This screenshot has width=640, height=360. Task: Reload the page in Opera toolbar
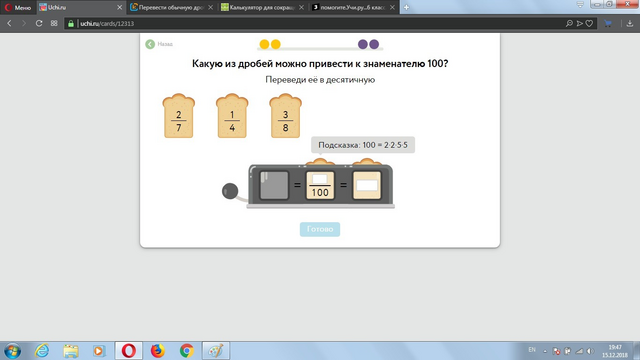point(39,24)
